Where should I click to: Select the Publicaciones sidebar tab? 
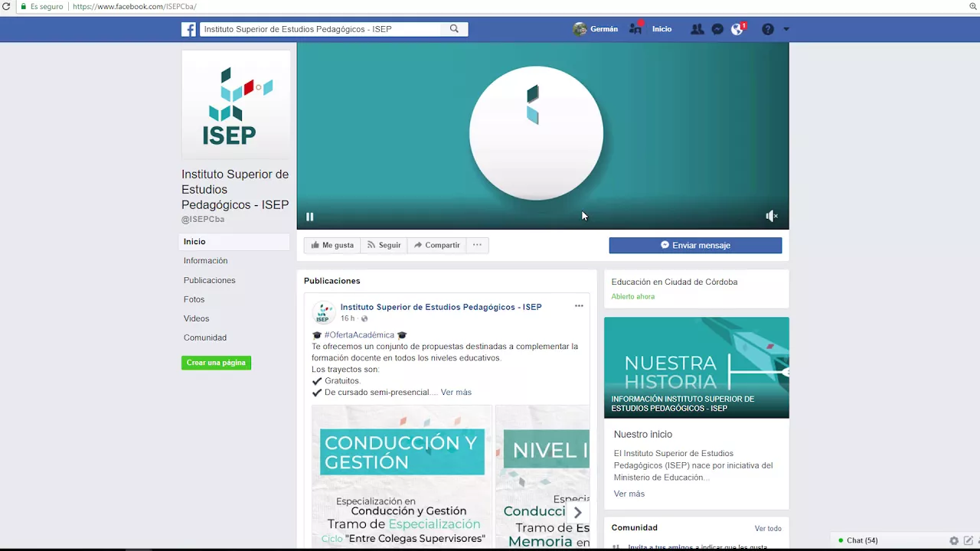[209, 280]
